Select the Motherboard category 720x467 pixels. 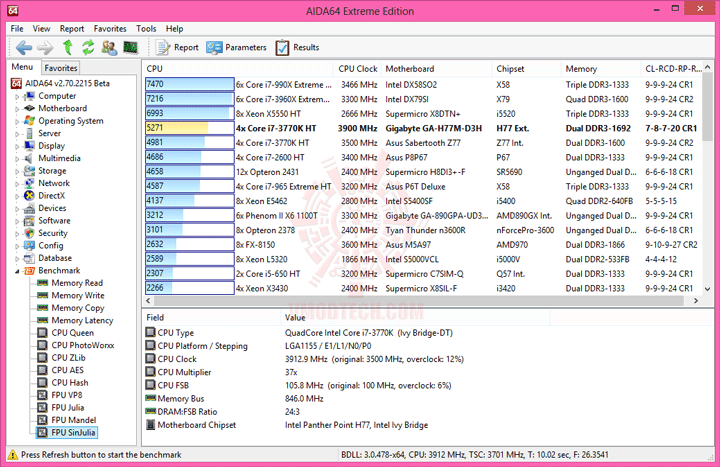tap(62, 108)
